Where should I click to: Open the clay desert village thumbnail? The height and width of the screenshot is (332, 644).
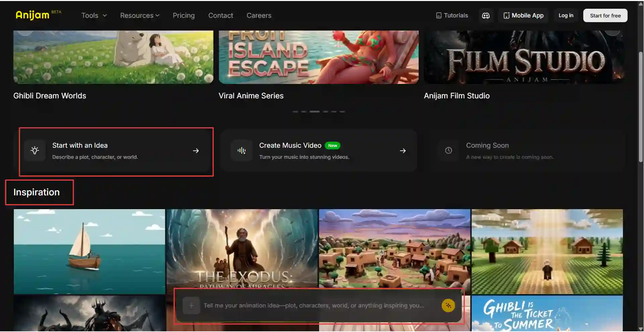(x=394, y=248)
